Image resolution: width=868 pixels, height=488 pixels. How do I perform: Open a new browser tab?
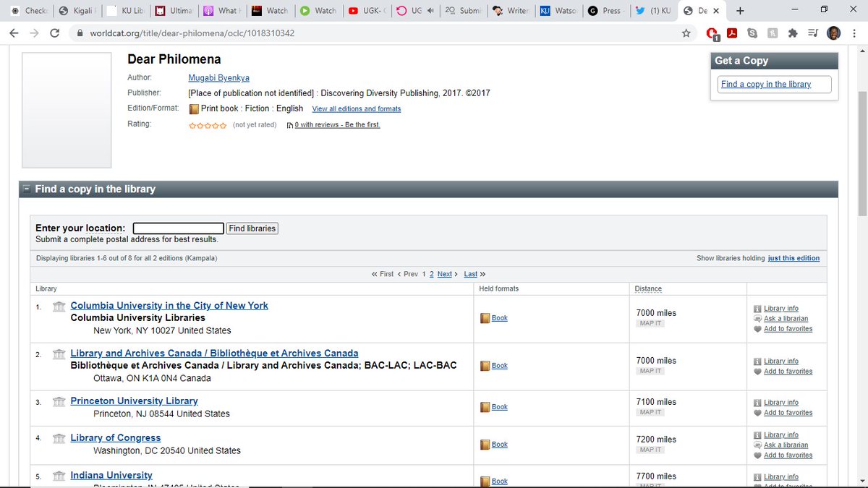pos(741,11)
